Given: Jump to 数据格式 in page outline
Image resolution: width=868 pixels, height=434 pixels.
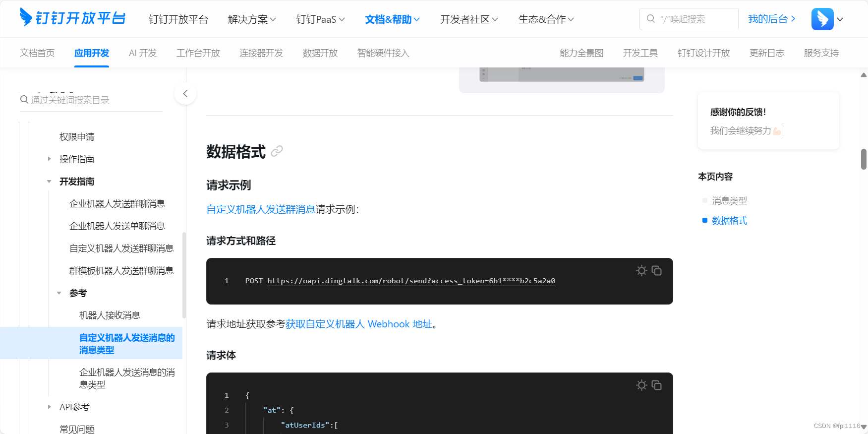Looking at the screenshot, I should [x=729, y=221].
